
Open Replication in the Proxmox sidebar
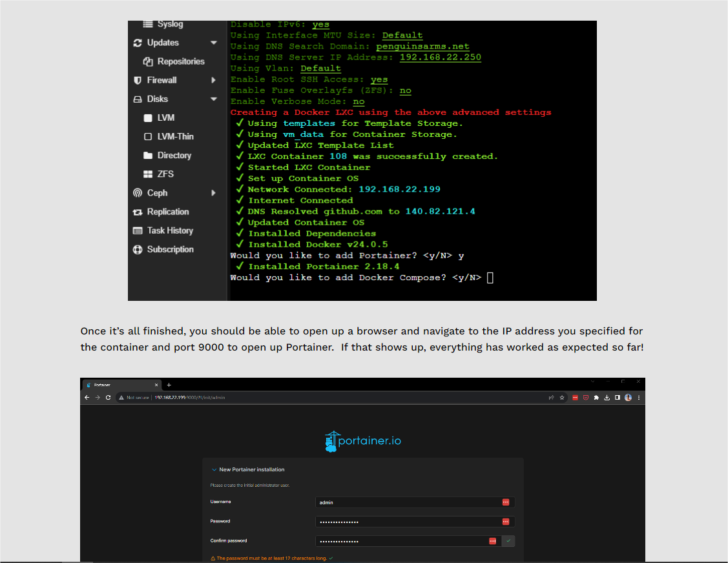(x=167, y=212)
